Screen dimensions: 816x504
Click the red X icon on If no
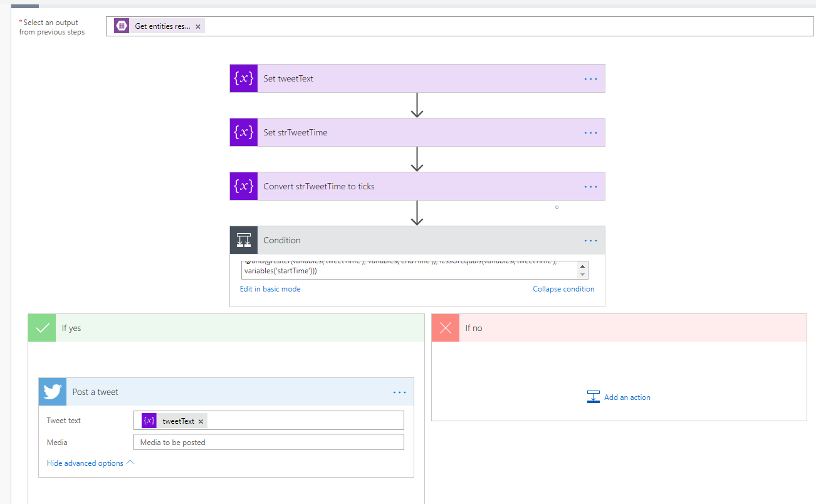pos(446,328)
